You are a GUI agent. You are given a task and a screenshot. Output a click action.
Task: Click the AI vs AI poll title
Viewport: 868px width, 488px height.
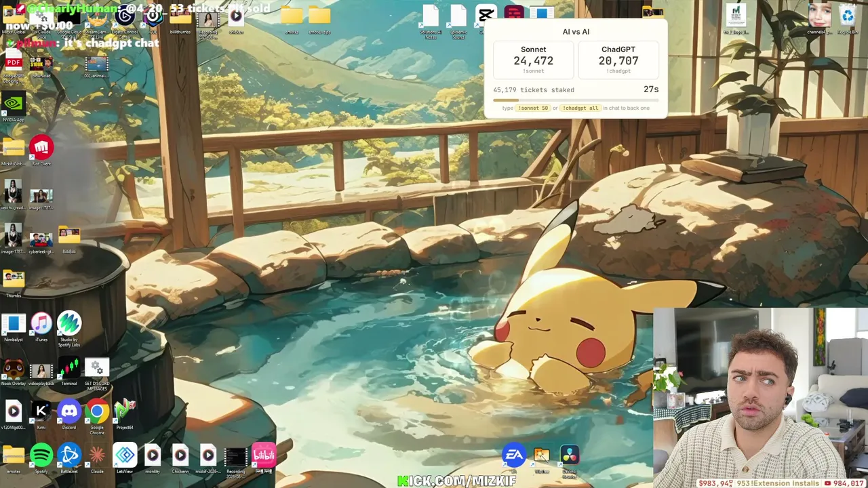[x=576, y=32]
